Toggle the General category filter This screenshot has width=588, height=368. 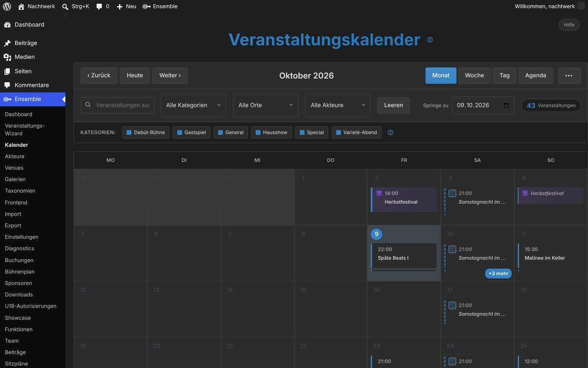point(231,132)
